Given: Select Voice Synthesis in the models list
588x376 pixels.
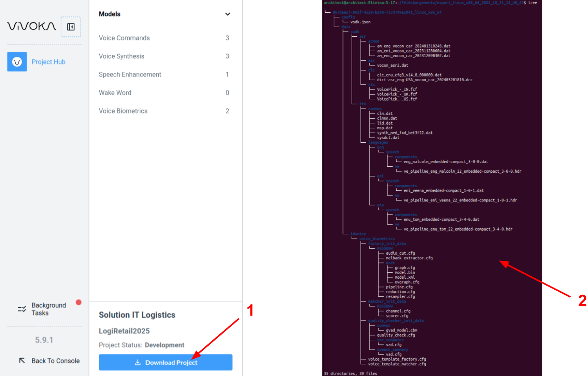Looking at the screenshot, I should [121, 56].
